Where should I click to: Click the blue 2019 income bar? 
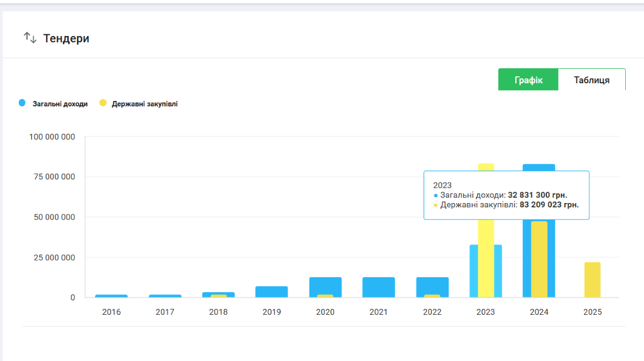(x=272, y=292)
